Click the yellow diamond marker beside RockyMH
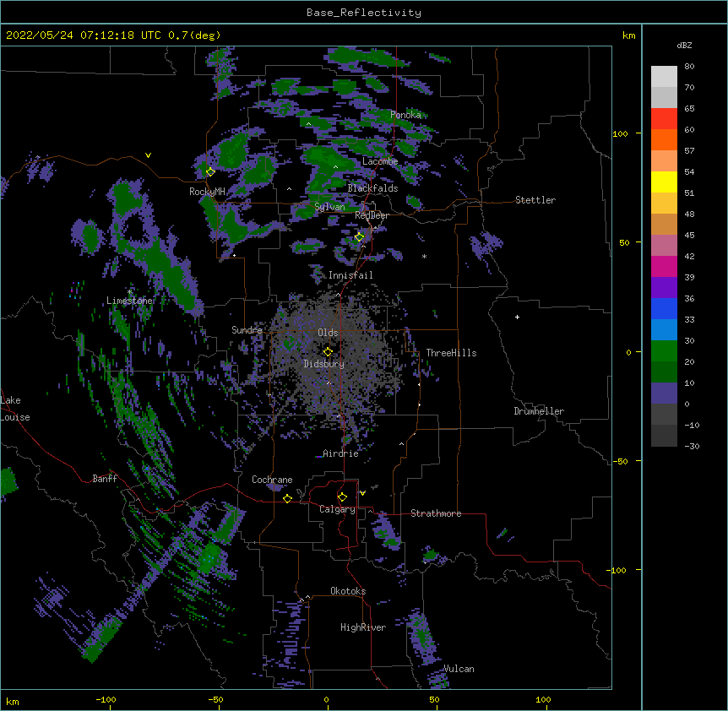Screen dimensions: 728x711 (x=210, y=171)
